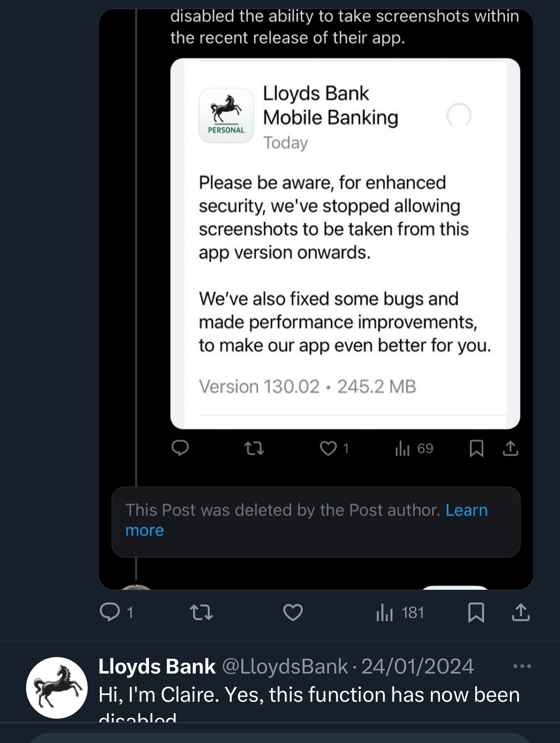Screen dimensions: 560x743
Task: Tap reply icon inside the quoted screenshot
Action: [180, 448]
